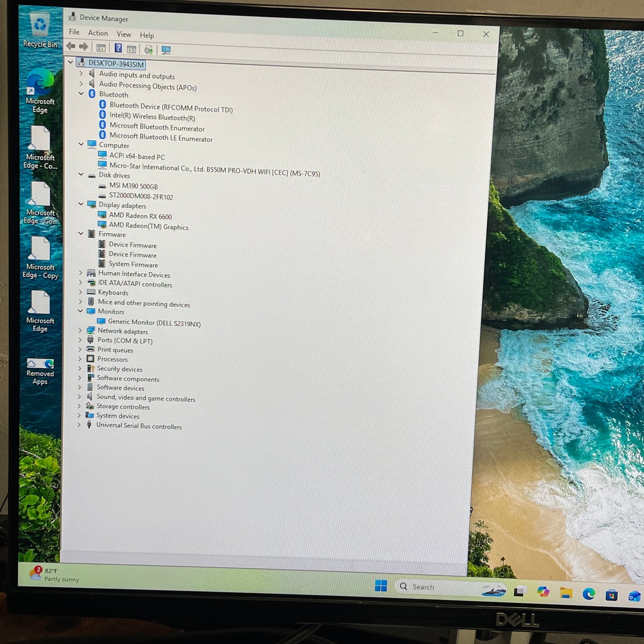Collapse the DESKTOP-3943SIM root node
Image resolution: width=644 pixels, height=644 pixels.
(x=71, y=62)
